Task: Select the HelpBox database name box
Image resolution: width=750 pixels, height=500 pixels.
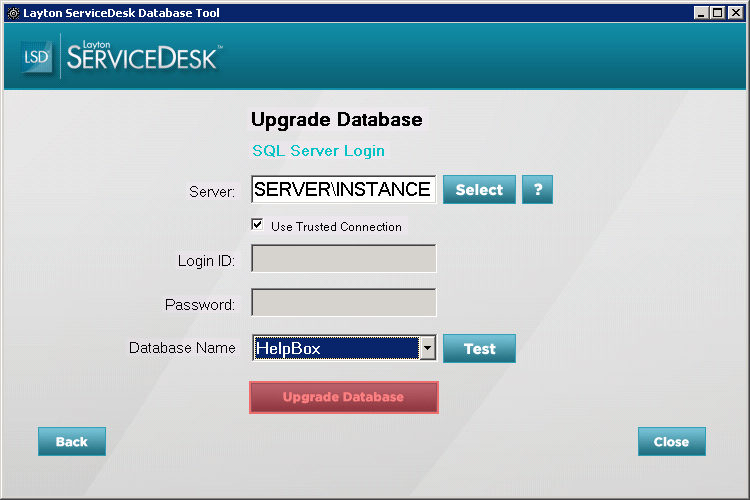Action: point(336,348)
